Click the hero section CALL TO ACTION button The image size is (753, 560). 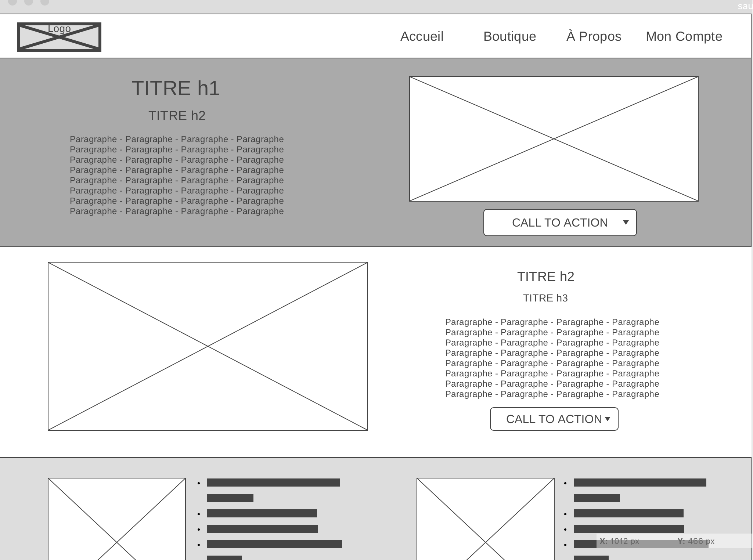click(559, 223)
